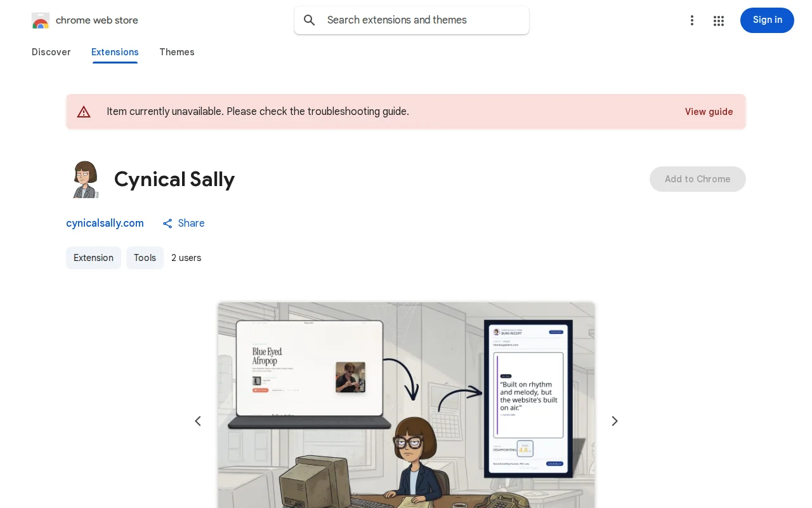Open the Google apps grid
This screenshot has height=508, width=812.
tap(719, 20)
